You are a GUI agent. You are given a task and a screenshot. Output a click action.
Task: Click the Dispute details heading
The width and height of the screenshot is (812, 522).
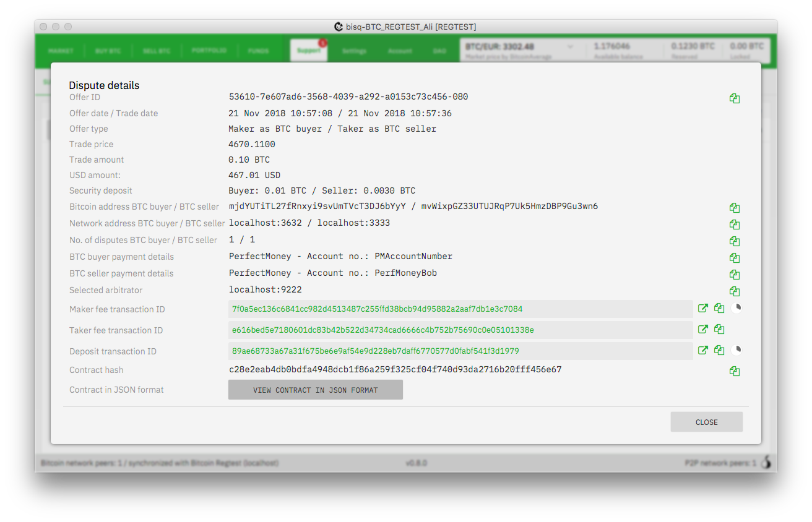pyautogui.click(x=104, y=85)
